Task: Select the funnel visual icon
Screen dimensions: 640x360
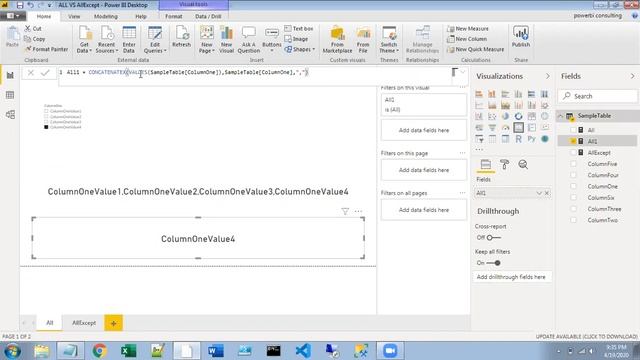Action: pyautogui.click(x=492, y=128)
